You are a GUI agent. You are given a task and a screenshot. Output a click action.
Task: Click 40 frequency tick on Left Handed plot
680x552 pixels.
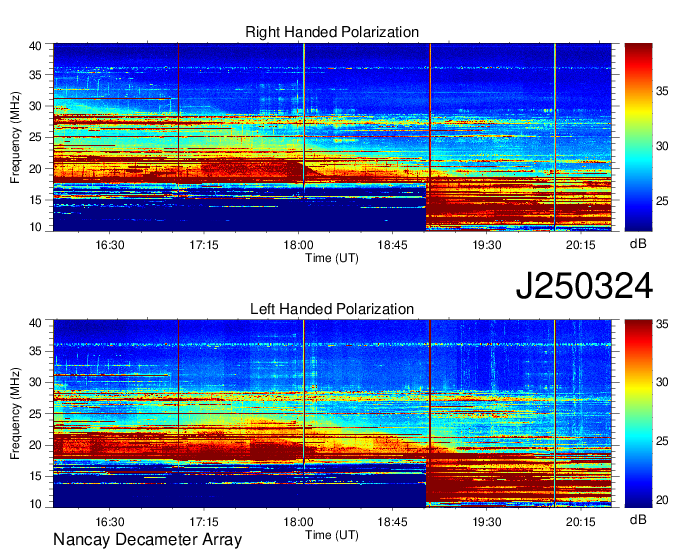click(x=35, y=323)
